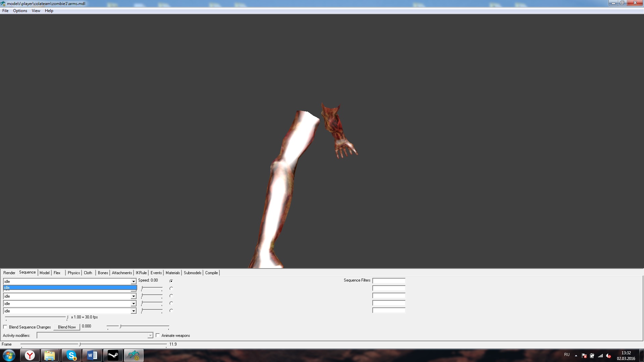This screenshot has height=362, width=644.
Task: Adjust the second layer weight slider
Action: 152,288
